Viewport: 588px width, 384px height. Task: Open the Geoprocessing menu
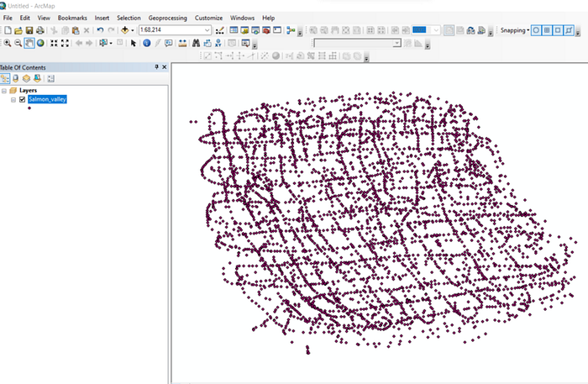click(x=168, y=18)
